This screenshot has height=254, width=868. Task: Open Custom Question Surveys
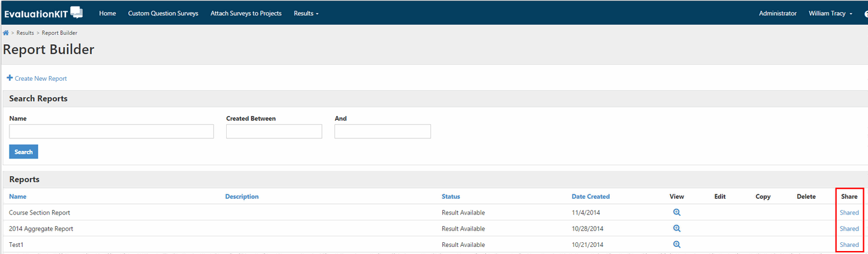[163, 14]
